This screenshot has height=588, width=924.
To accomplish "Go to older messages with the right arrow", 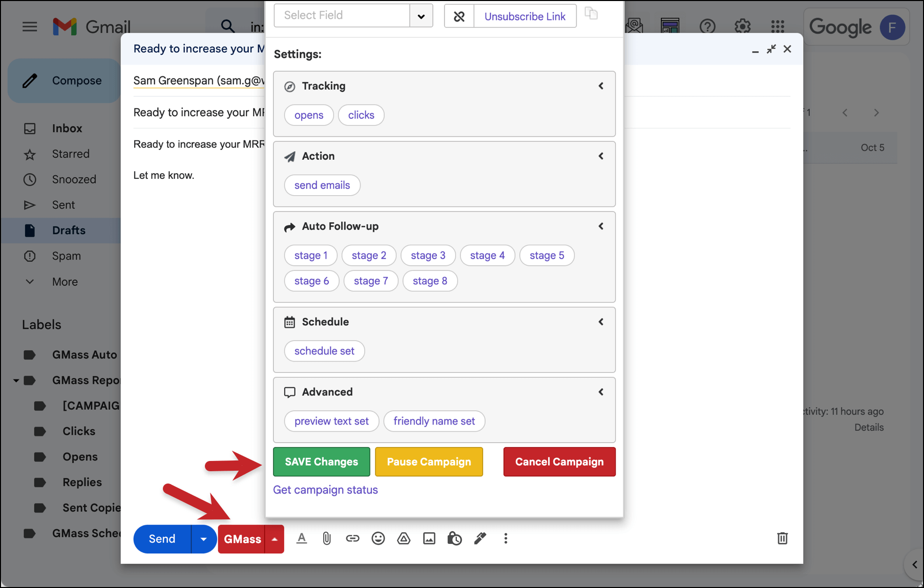I will [876, 113].
